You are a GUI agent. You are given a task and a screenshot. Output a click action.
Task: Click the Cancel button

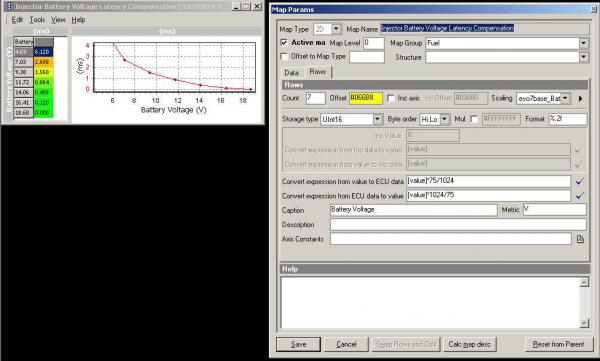coord(346,344)
